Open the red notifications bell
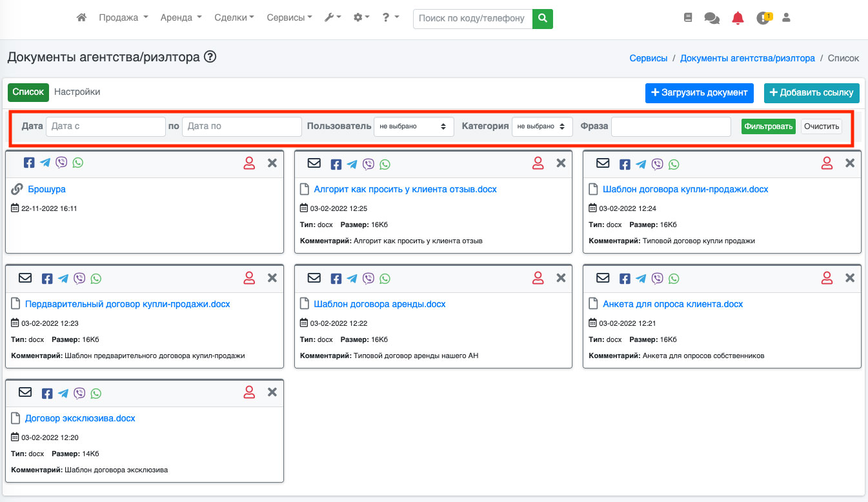The width and height of the screenshot is (868, 502). tap(738, 18)
